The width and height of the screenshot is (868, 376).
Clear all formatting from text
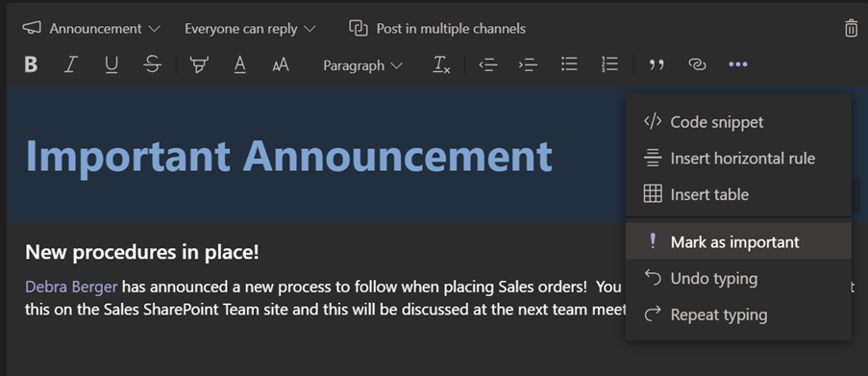440,64
